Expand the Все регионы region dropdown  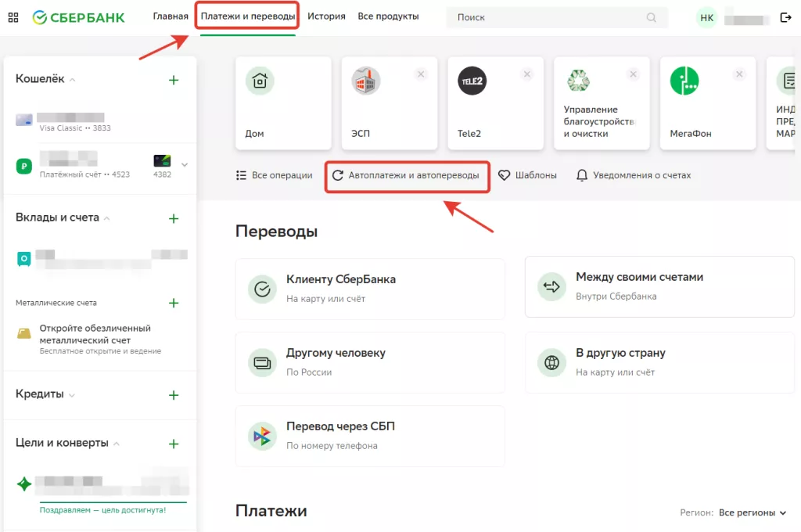752,512
